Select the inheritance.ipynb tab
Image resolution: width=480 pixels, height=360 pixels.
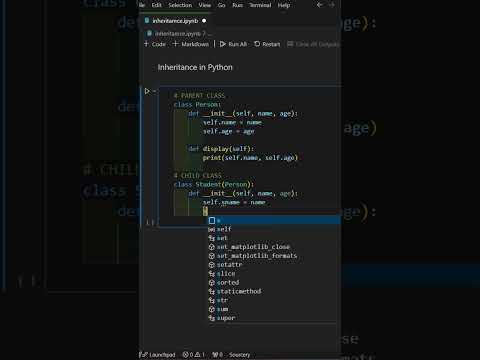pyautogui.click(x=175, y=21)
